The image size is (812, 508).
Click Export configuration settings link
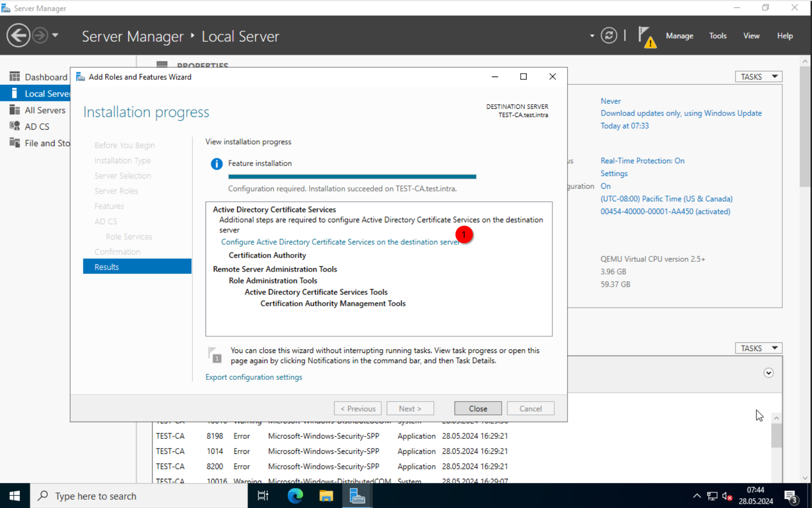pos(254,377)
